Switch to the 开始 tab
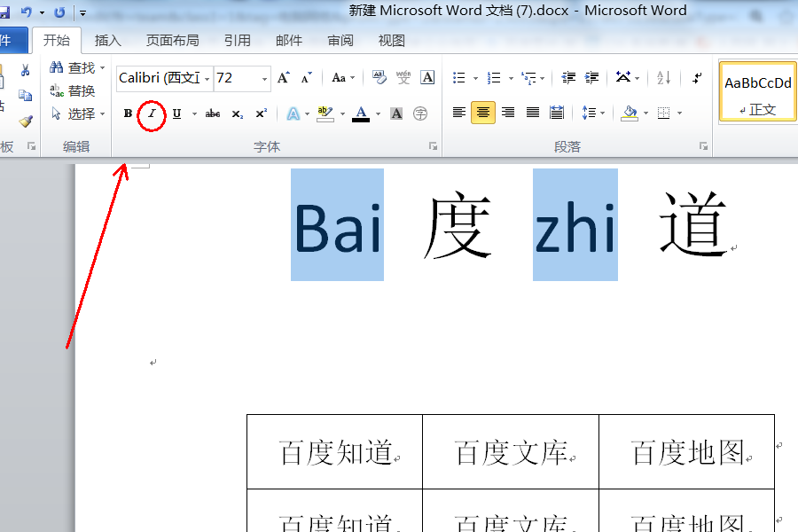Screen dimensions: 798x532 click(x=57, y=40)
